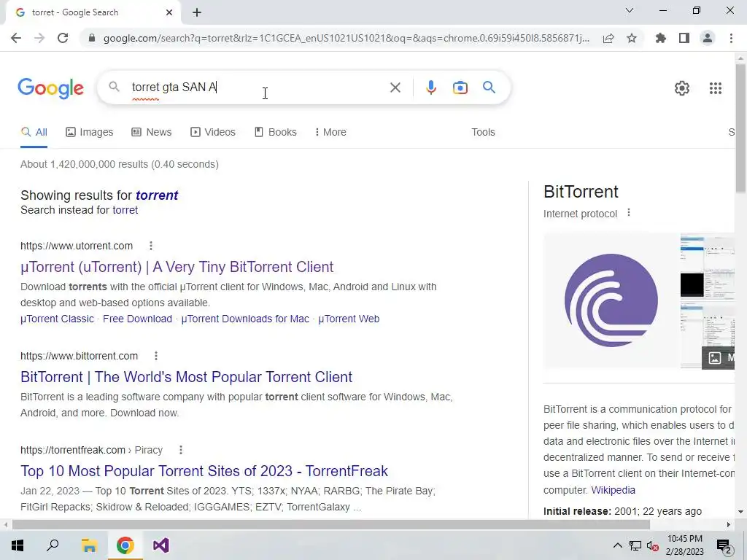Open options for utorrent.com result
747x560 pixels.
point(150,246)
